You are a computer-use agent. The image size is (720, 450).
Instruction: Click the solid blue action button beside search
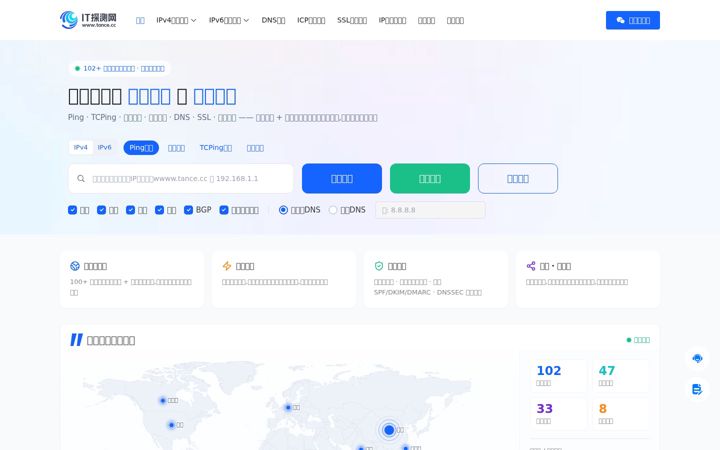pyautogui.click(x=342, y=179)
